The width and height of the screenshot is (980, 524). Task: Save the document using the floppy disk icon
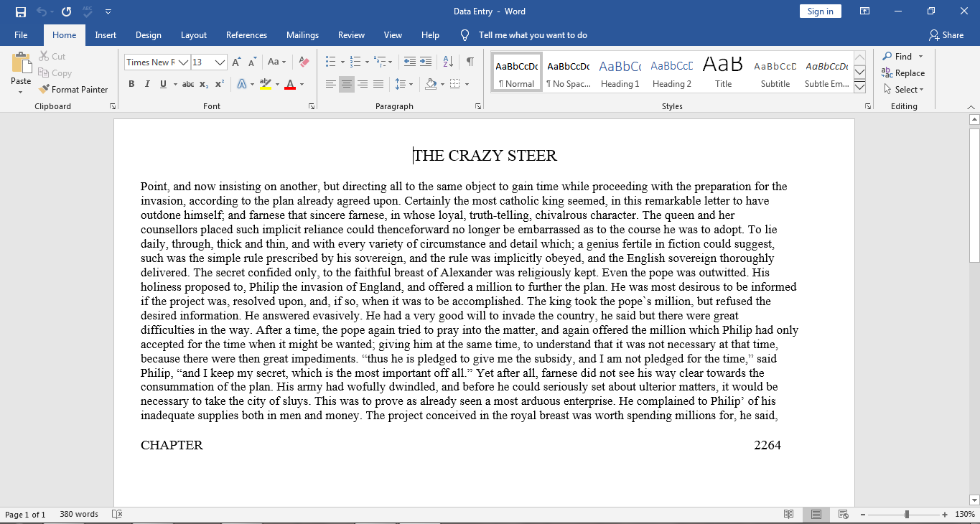(x=20, y=11)
